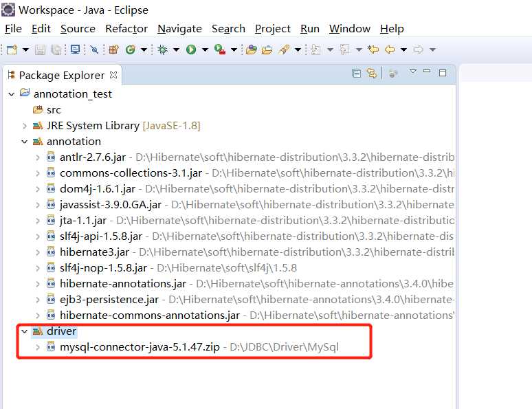The width and height of the screenshot is (532, 409).
Task: Open the File menu
Action: point(13,29)
